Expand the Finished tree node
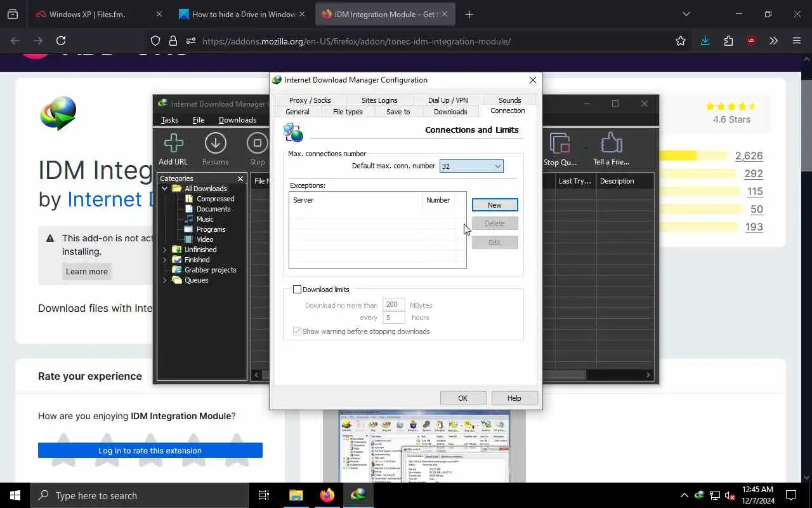Screen dimensions: 812x508 click(165, 260)
